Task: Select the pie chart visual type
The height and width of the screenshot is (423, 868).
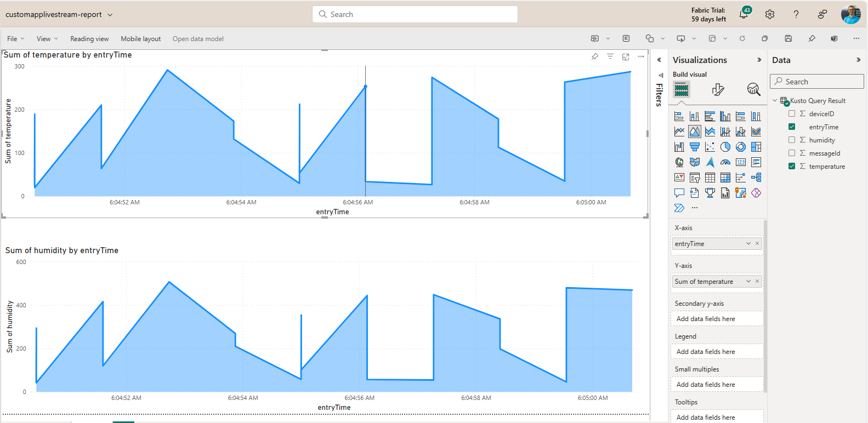Action: pos(725,147)
